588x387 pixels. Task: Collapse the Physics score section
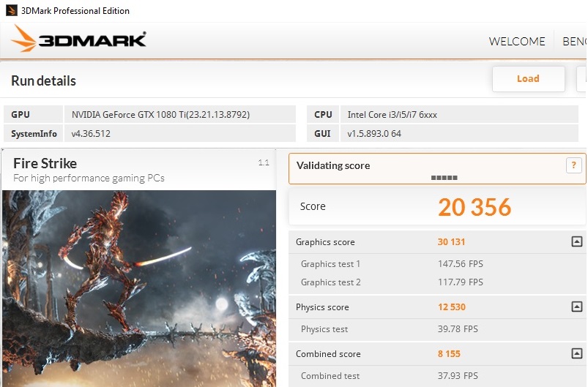(x=577, y=307)
